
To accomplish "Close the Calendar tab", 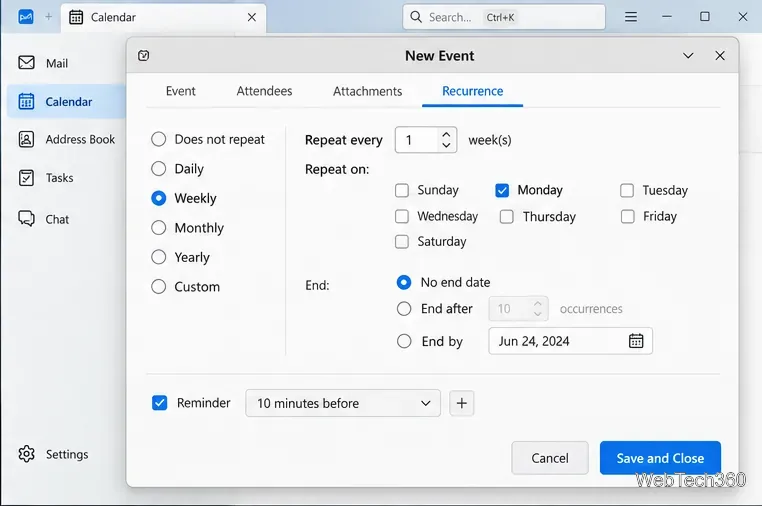I will (x=252, y=17).
